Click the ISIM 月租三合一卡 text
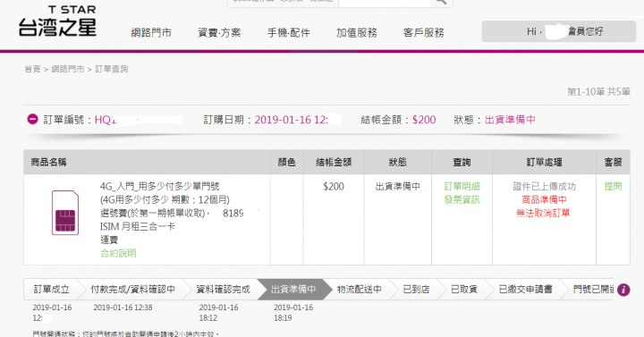The height and width of the screenshot is (337, 644). pos(138,226)
